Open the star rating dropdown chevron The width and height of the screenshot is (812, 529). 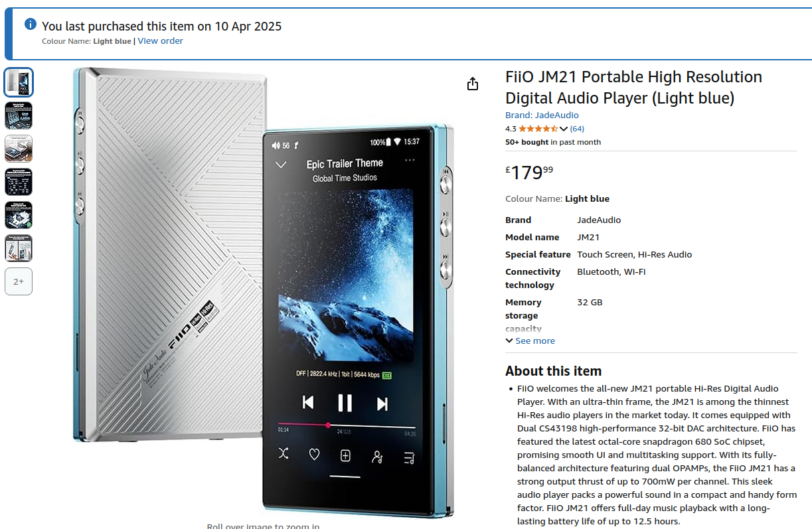pyautogui.click(x=564, y=129)
